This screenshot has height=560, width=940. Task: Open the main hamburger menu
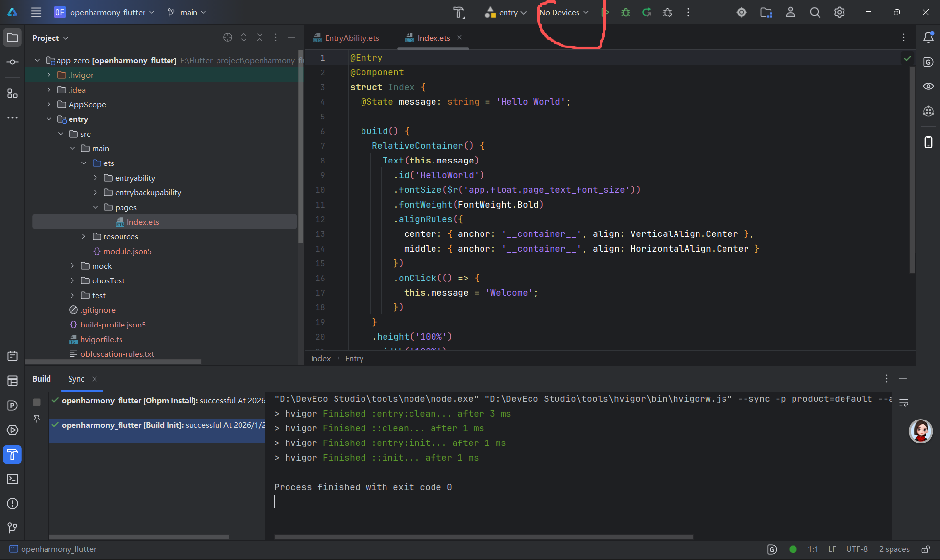[x=36, y=12]
